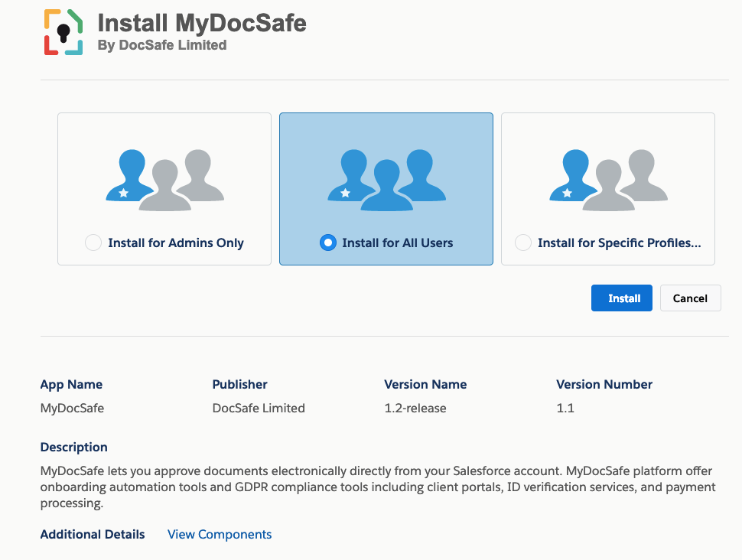
Task: Click the By DocSafe Limited subtitle
Action: pyautogui.click(x=162, y=45)
